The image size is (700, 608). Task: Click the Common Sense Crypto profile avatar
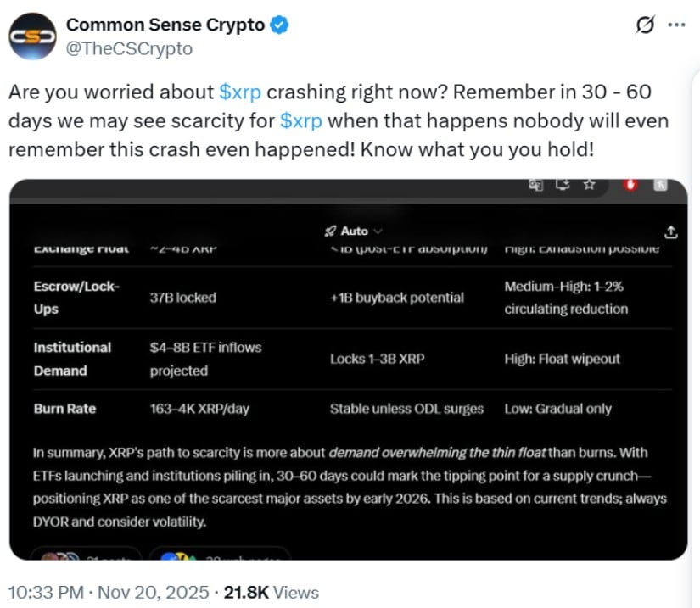(x=33, y=36)
